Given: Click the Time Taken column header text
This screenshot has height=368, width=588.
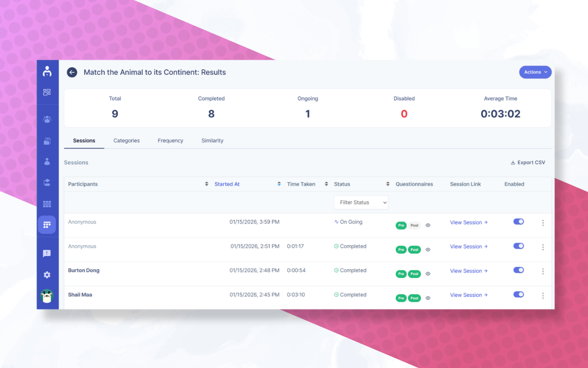Looking at the screenshot, I should [x=301, y=184].
